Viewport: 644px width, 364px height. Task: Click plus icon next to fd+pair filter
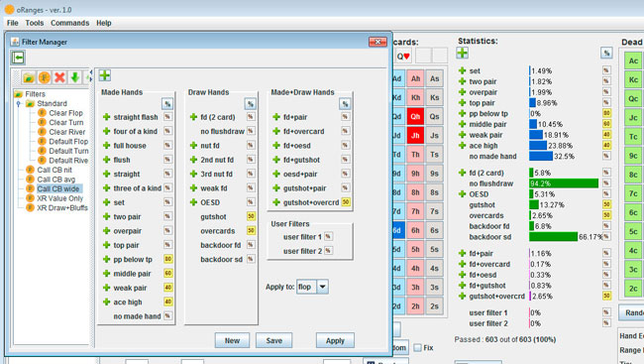[276, 117]
